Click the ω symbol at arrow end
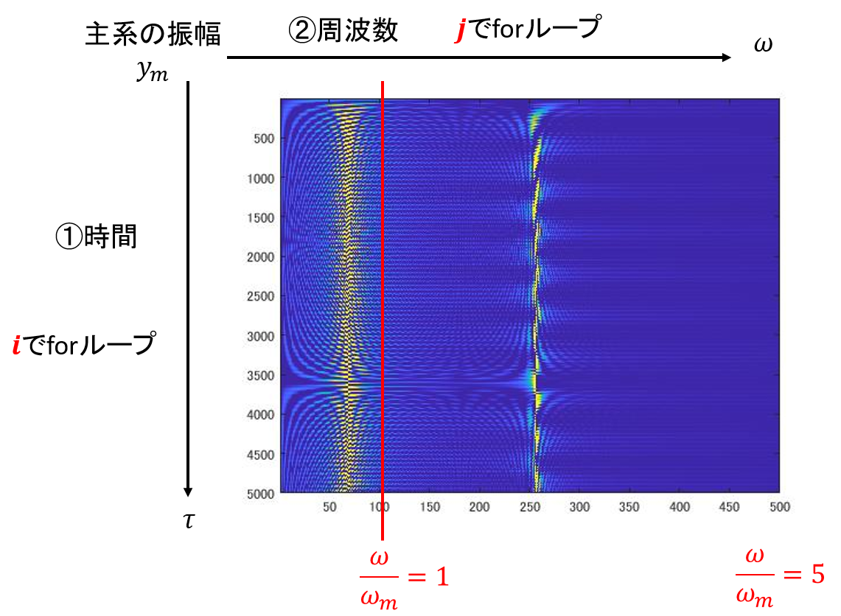The height and width of the screenshot is (616, 841). [763, 44]
